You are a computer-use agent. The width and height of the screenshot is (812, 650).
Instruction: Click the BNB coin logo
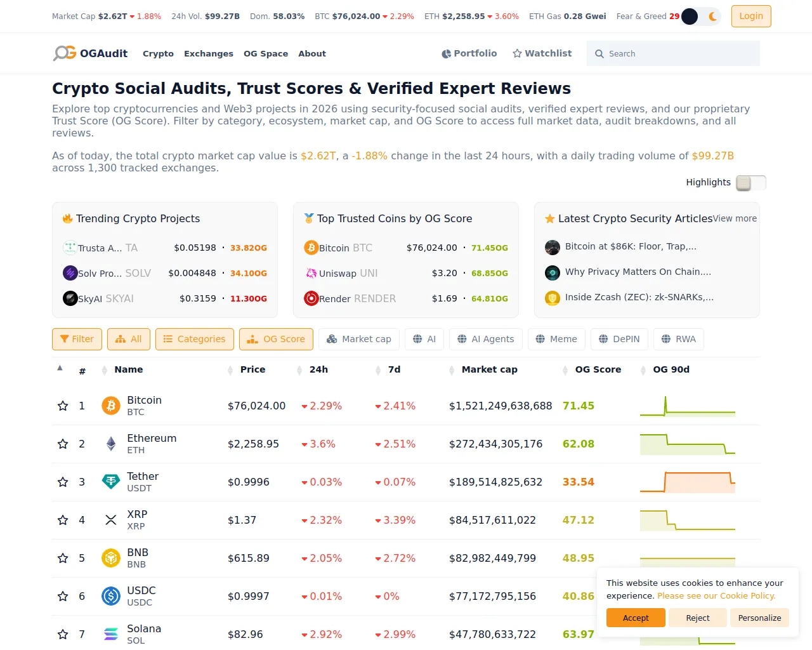pos(111,558)
